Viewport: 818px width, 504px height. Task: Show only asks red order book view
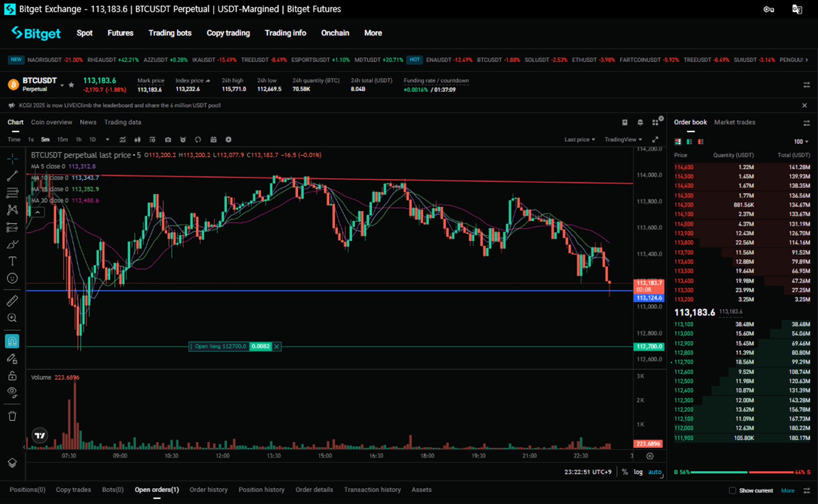point(701,142)
